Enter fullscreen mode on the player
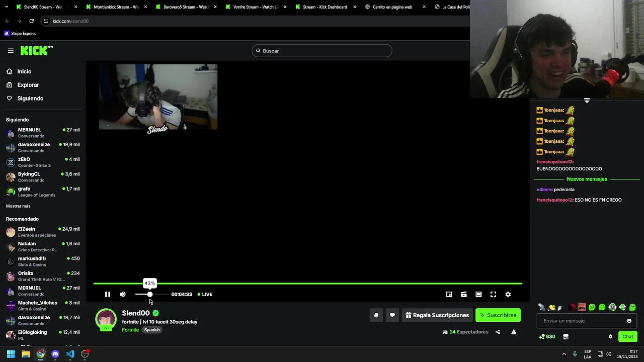This screenshot has height=362, width=644. (x=493, y=295)
